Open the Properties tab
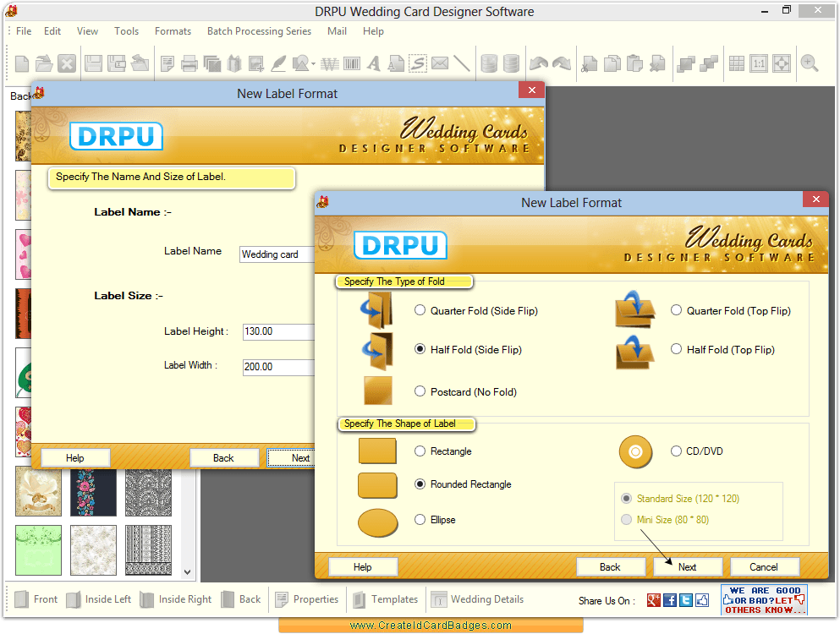Viewport: 840px width, 634px height. pyautogui.click(x=307, y=599)
